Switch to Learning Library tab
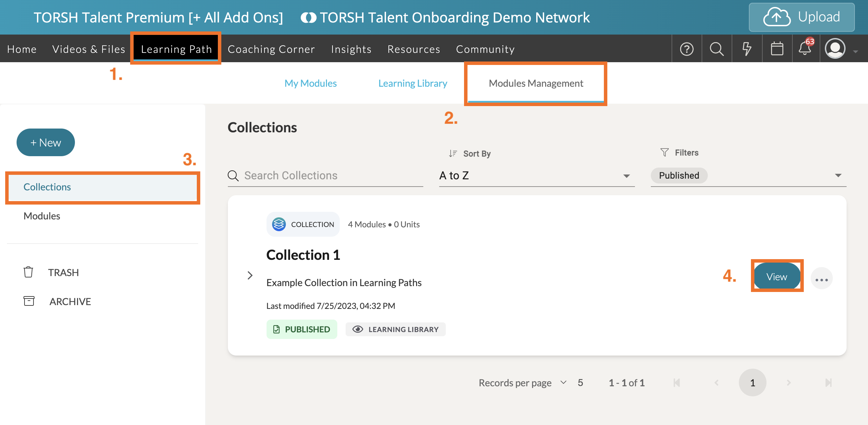868x425 pixels. (413, 83)
